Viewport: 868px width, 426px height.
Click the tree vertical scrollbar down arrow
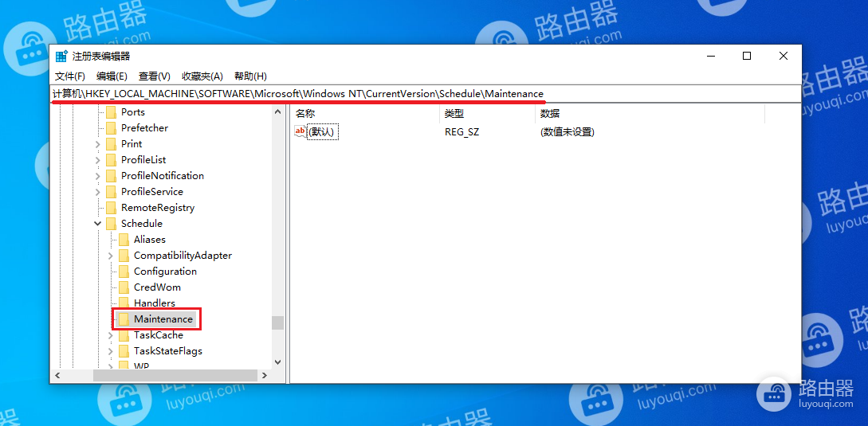pyautogui.click(x=278, y=362)
